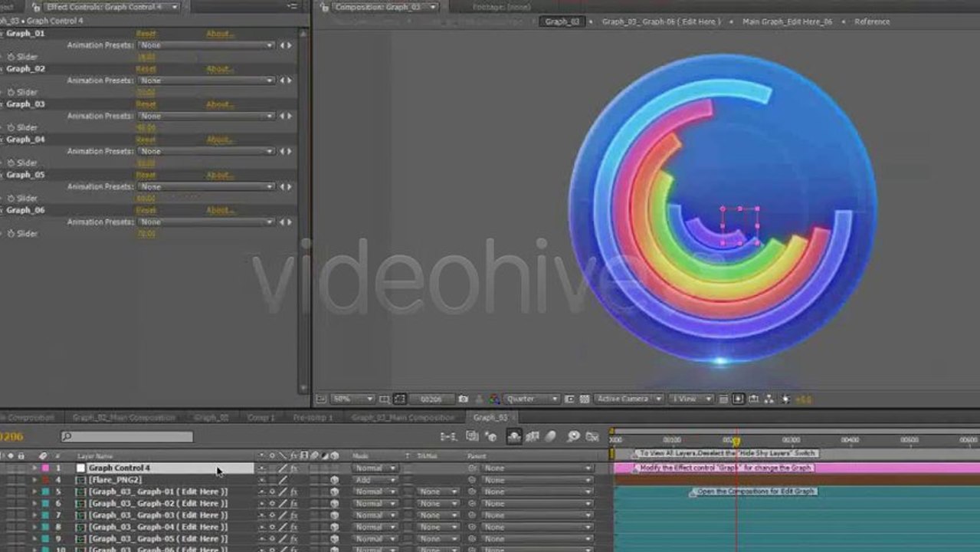Image resolution: width=980 pixels, height=552 pixels.
Task: Open the Add blending mode dropdown for Flare_PNG2
Action: pos(375,480)
